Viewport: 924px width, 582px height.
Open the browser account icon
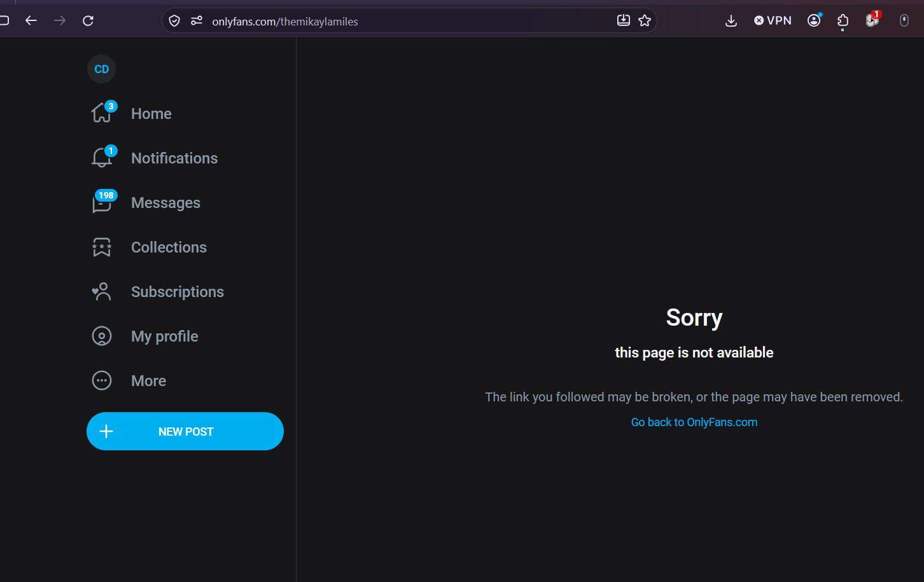(814, 21)
